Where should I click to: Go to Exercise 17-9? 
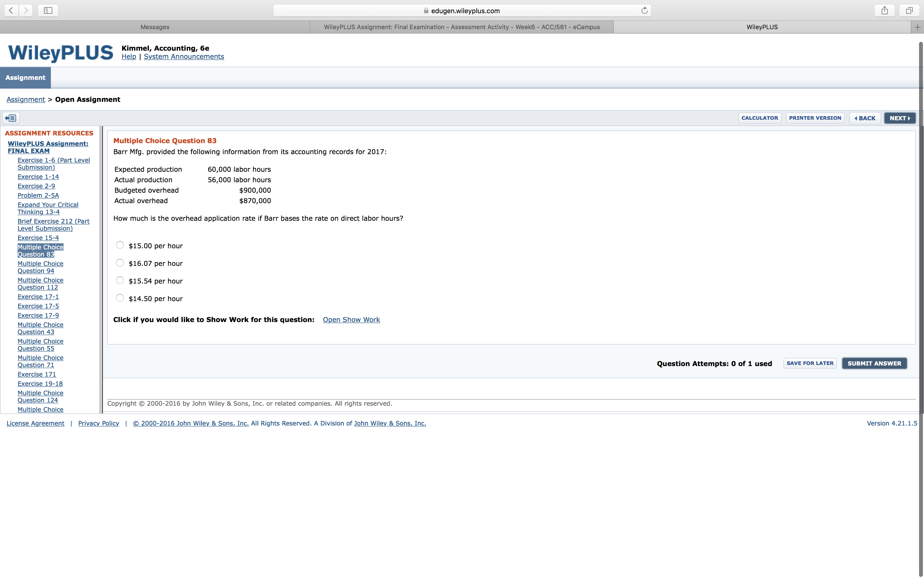point(38,315)
